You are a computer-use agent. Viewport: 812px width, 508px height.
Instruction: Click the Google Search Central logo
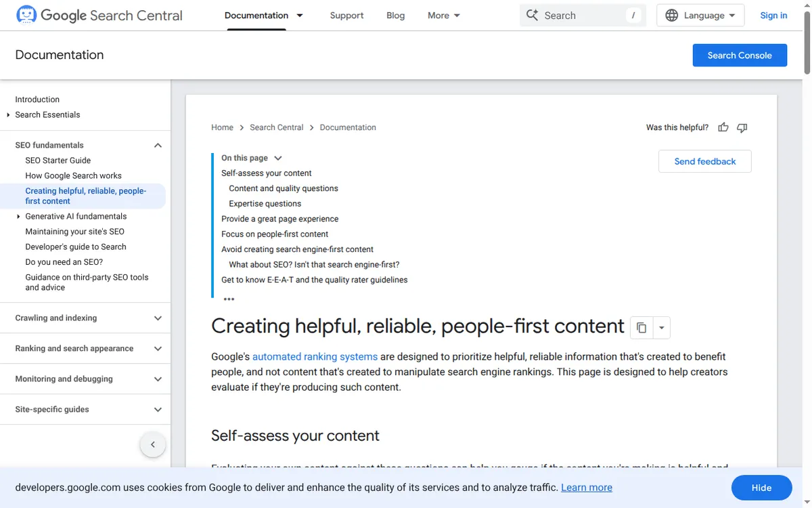[x=99, y=15]
